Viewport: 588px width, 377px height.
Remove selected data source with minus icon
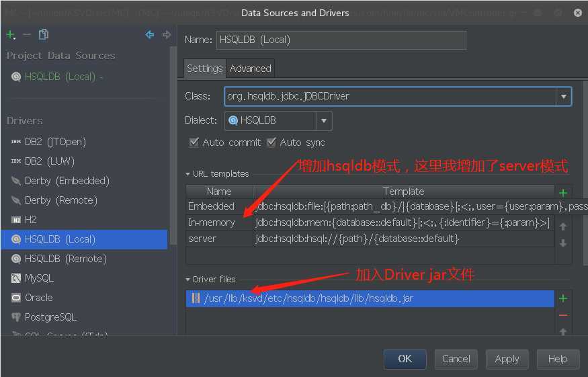point(27,35)
